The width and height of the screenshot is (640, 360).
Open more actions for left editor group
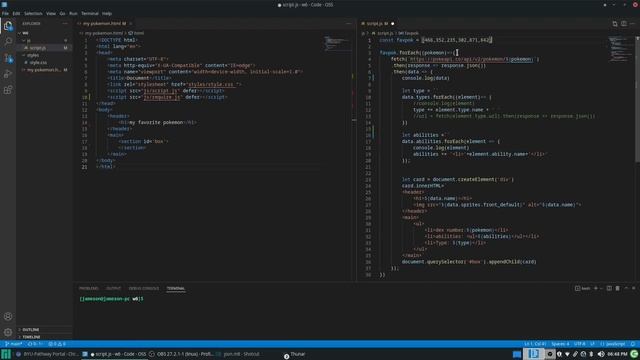pos(348,24)
